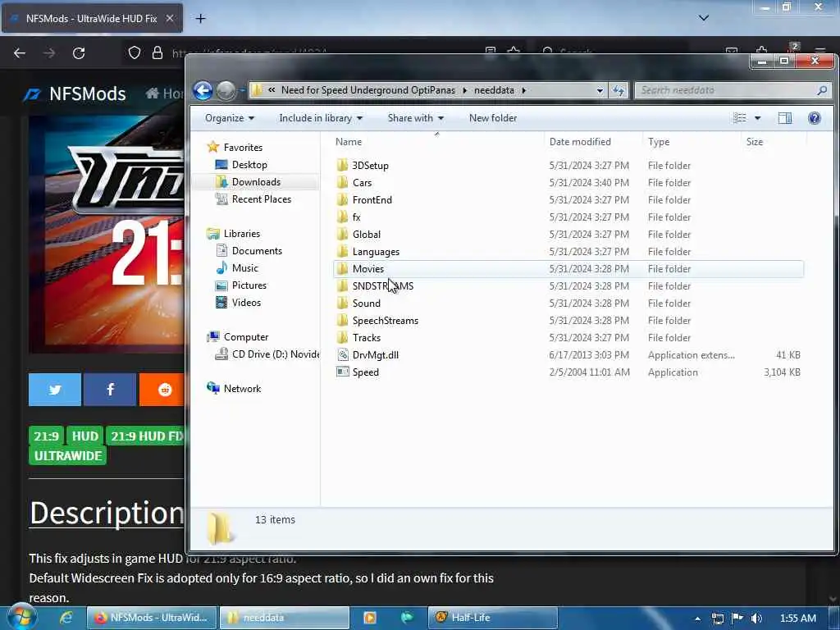Select Downloads in Favorites sidebar

256,181
